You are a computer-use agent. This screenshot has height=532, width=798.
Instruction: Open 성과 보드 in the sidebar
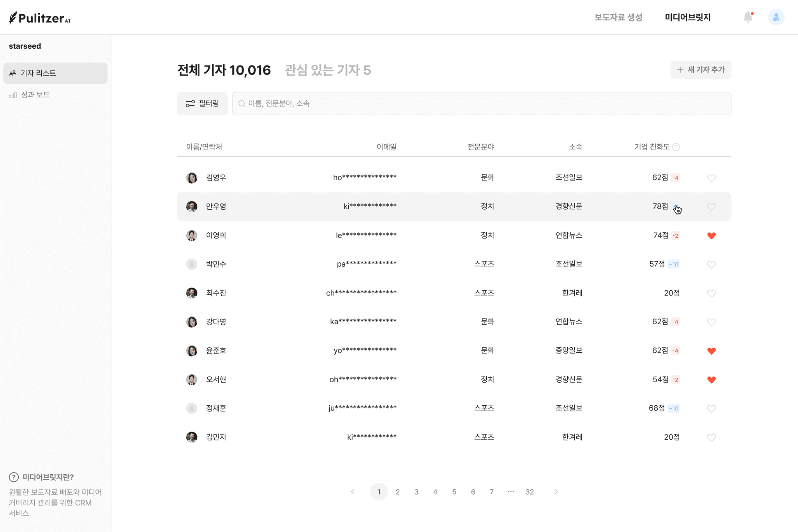[x=35, y=95]
